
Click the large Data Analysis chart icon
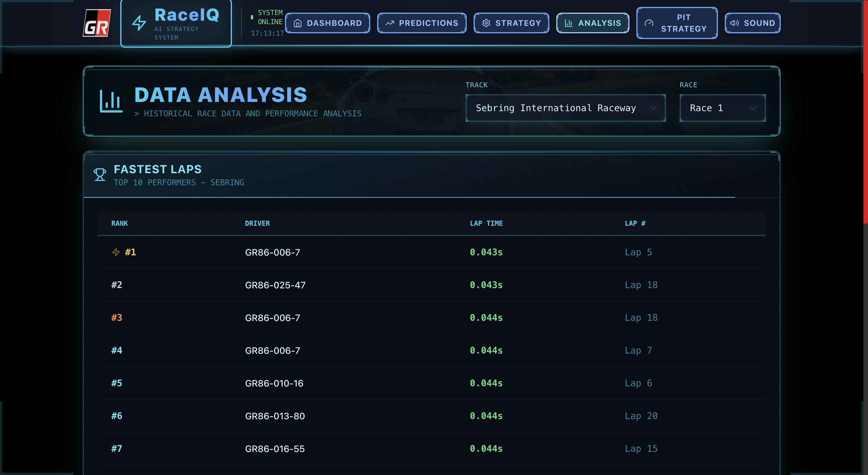(x=111, y=101)
